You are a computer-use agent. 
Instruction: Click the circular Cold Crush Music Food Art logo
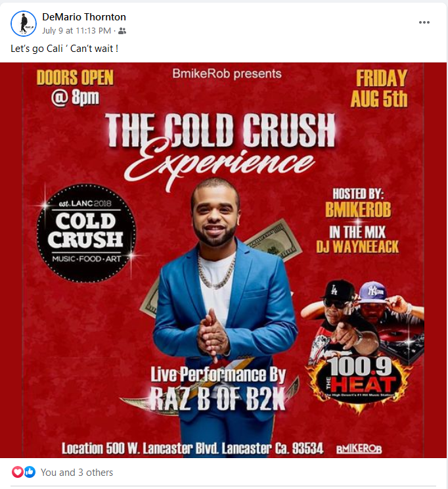click(86, 233)
